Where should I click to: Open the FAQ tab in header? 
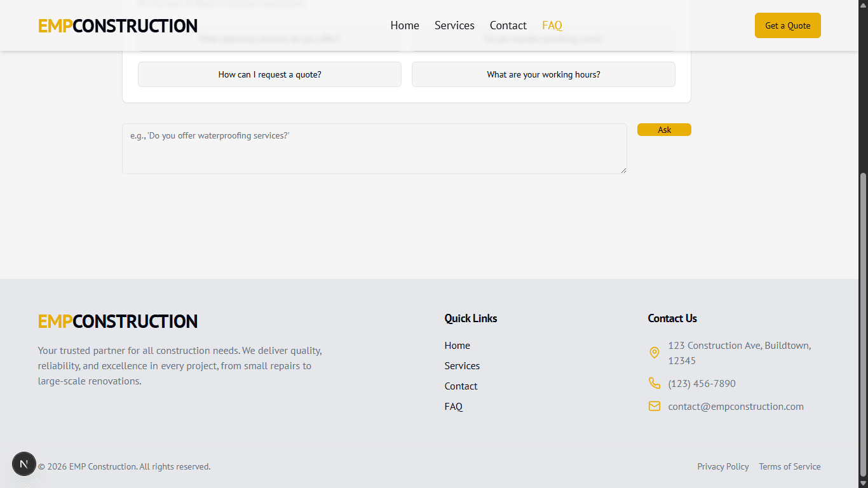coord(552,25)
